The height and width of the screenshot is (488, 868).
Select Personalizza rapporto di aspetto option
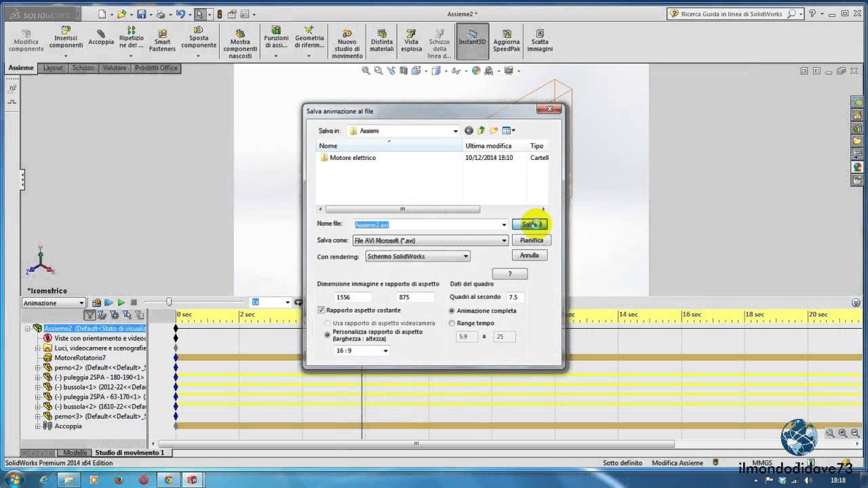328,334
